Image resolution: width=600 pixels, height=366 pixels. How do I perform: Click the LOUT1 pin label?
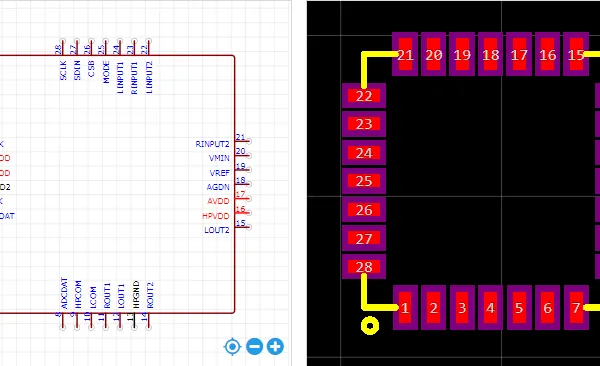(121, 296)
